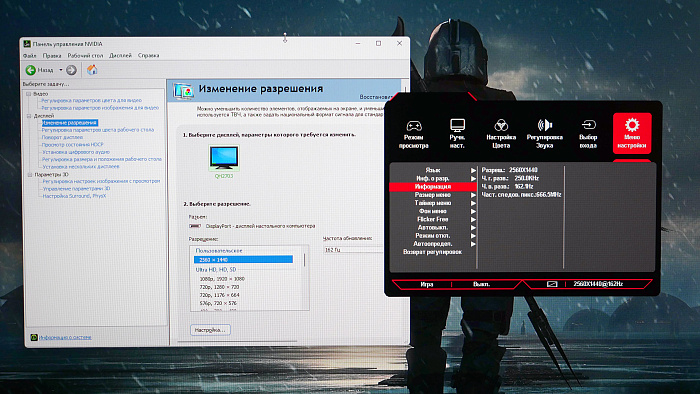700x394 pixels.
Task: Click the green Back arrow icon
Action: coord(30,70)
